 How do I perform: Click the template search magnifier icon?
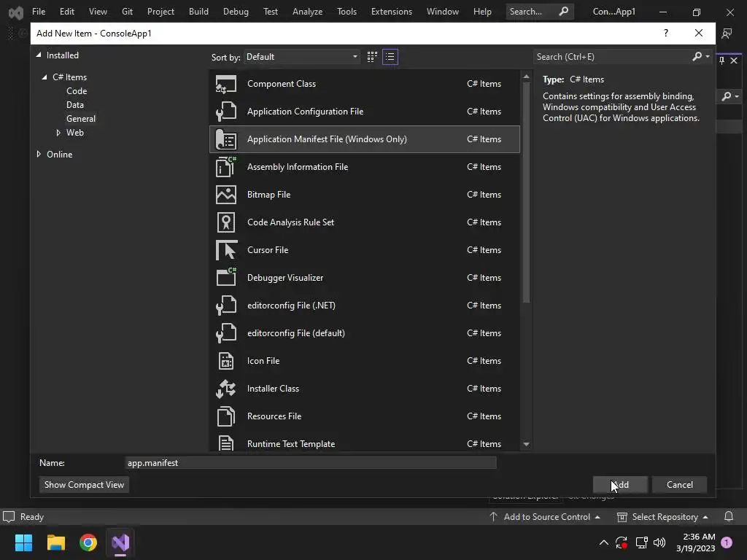pyautogui.click(x=697, y=57)
